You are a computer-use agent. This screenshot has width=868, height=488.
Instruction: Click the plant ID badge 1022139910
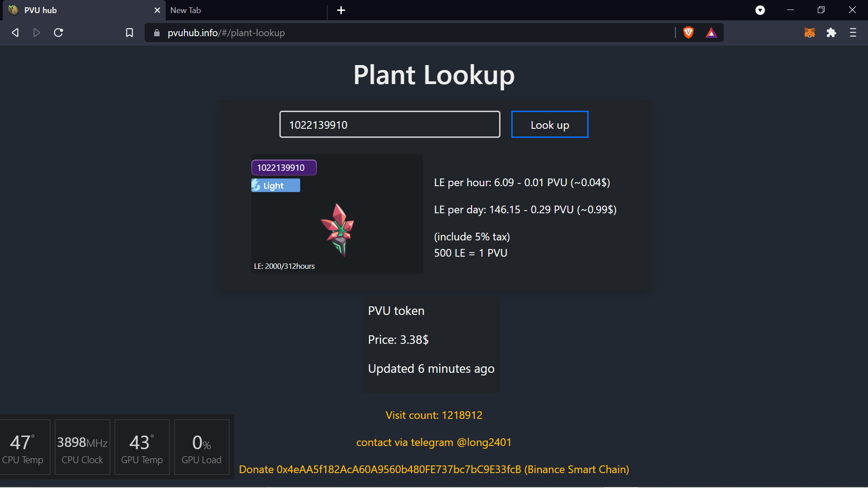pyautogui.click(x=284, y=168)
